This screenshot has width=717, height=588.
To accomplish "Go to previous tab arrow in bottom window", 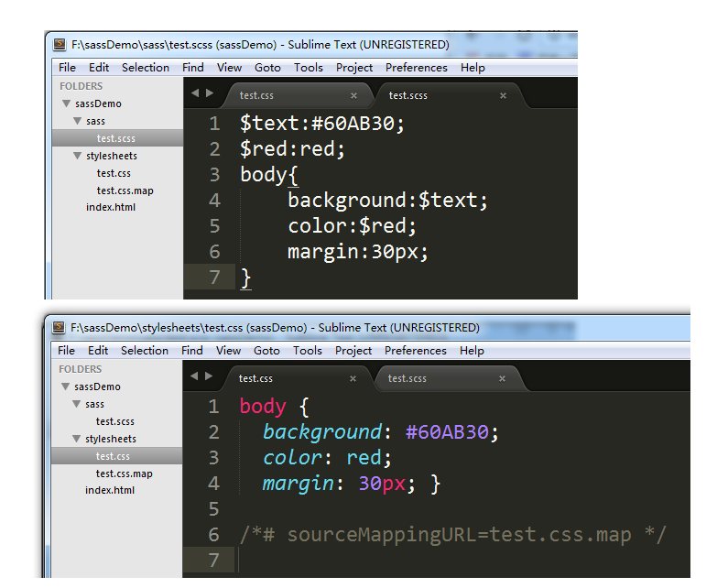I will [x=194, y=376].
